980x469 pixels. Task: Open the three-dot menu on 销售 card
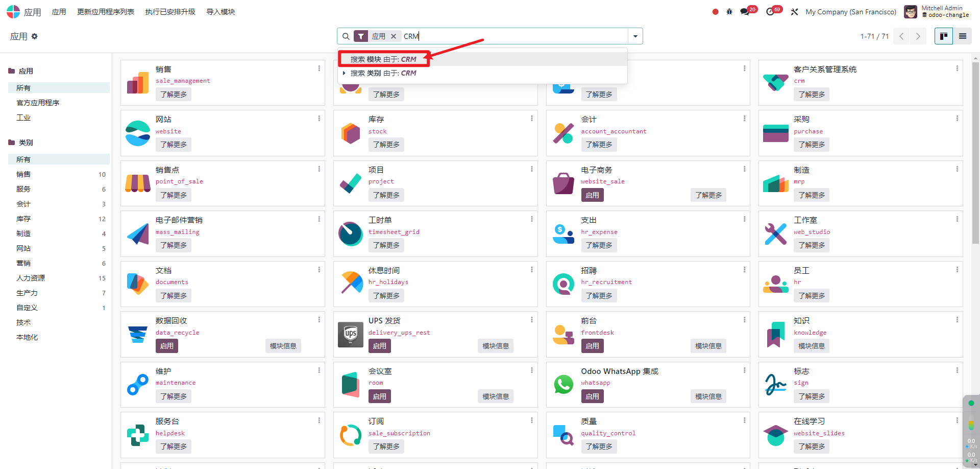pyautogui.click(x=319, y=68)
